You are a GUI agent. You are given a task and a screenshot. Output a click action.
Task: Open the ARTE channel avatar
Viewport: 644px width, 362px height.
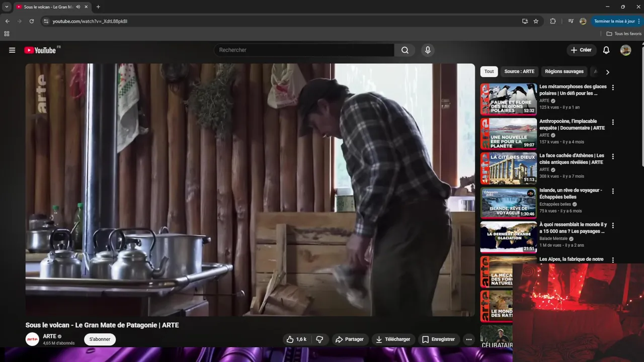(x=32, y=339)
